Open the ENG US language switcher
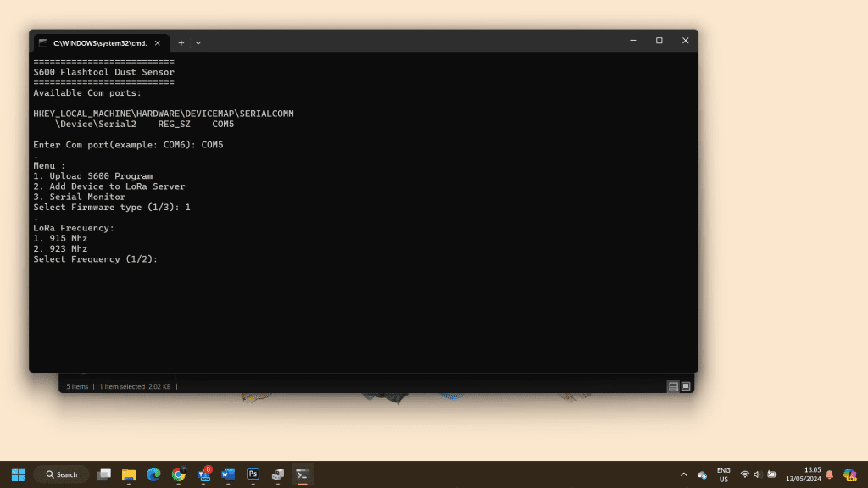Screen dimensions: 868x488 [x=723, y=474]
